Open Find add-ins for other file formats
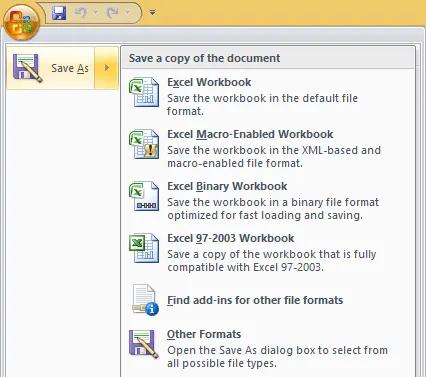The image size is (426, 377). [x=268, y=300]
